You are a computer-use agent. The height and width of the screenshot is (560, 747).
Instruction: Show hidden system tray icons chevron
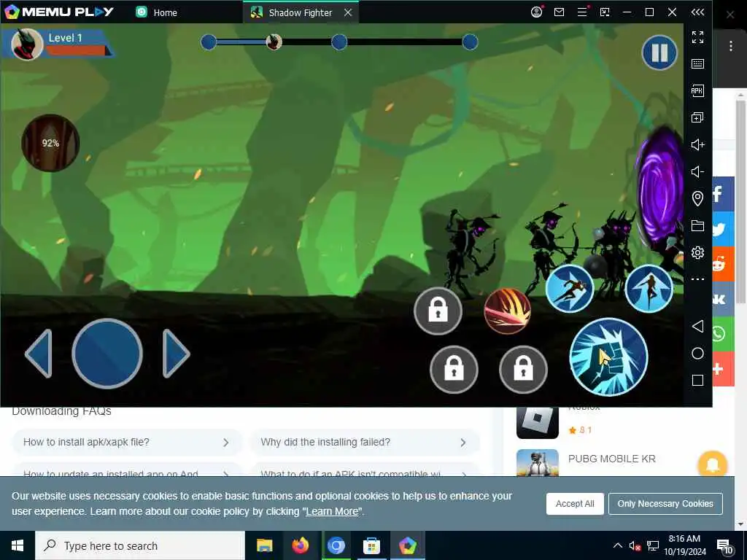617,545
